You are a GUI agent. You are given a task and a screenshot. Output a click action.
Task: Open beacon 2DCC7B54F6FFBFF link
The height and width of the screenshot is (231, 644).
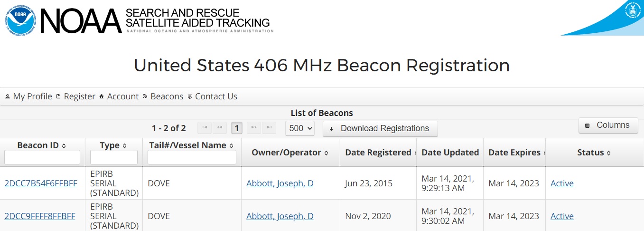tap(40, 183)
